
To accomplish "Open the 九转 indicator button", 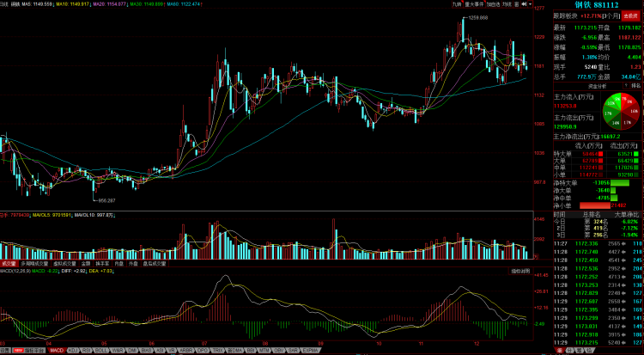I will 458,4.
